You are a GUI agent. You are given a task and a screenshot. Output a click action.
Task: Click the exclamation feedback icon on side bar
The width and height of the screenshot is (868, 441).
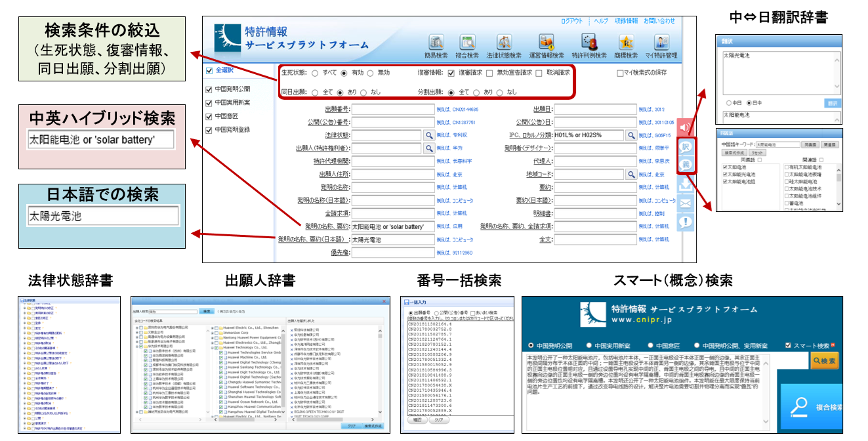pos(685,222)
